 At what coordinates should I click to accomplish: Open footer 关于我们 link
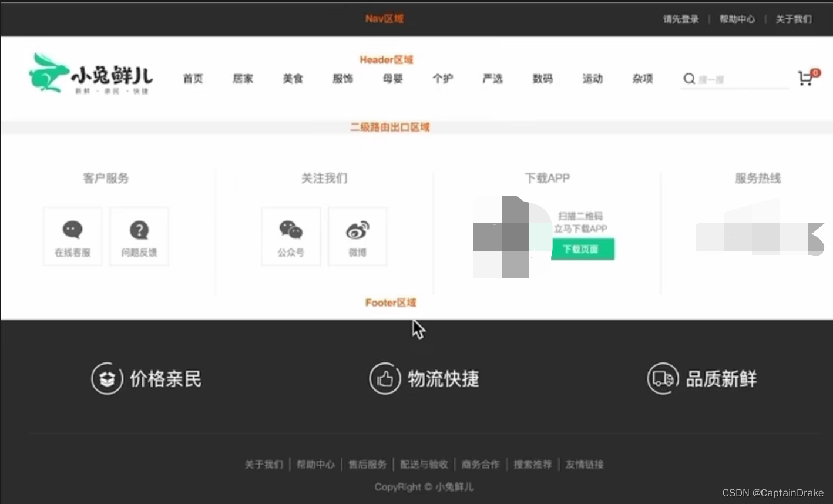264,465
